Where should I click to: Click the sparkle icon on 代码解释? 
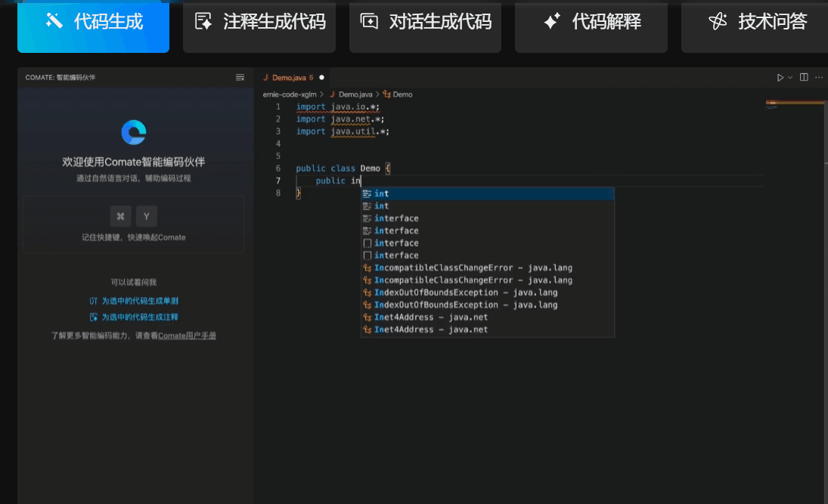click(552, 21)
